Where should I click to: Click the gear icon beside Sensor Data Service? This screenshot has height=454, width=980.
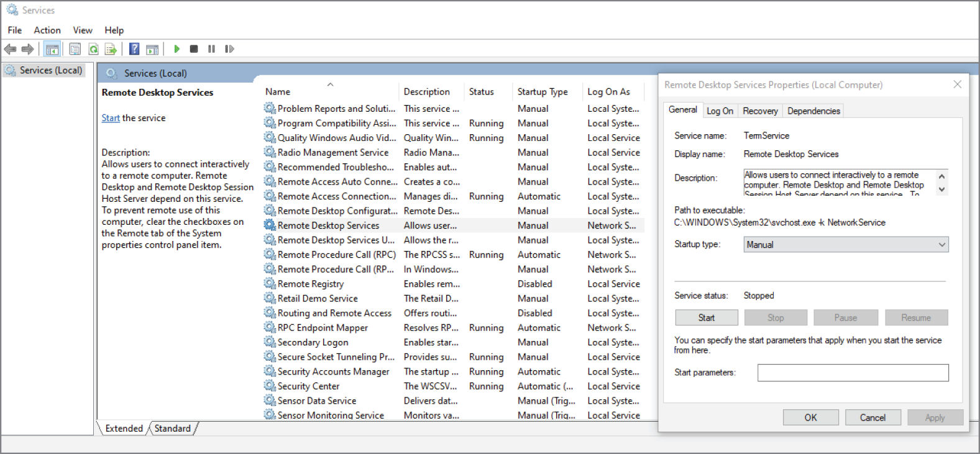pos(269,401)
